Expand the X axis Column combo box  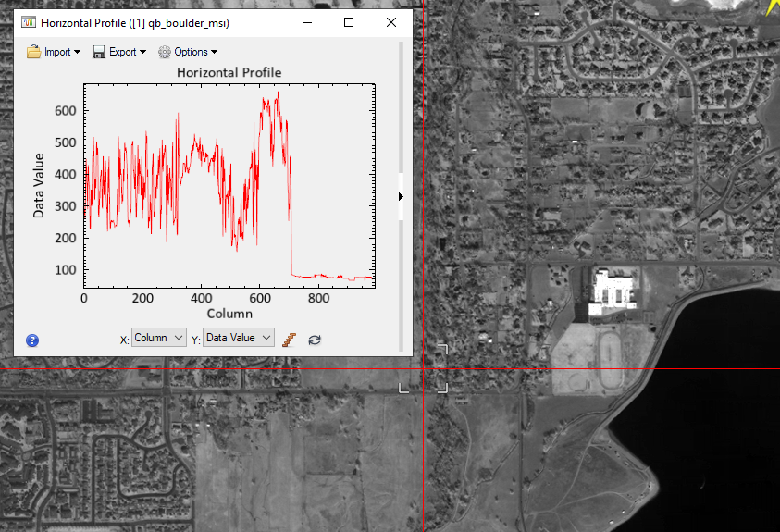(x=159, y=338)
